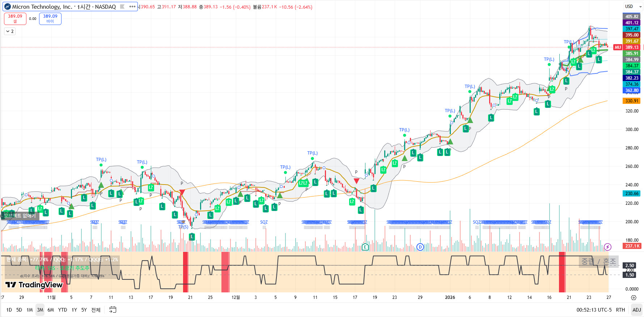This screenshot has width=644, height=317.
Task: Click the 391.67 gold price label
Action: tap(632, 41)
